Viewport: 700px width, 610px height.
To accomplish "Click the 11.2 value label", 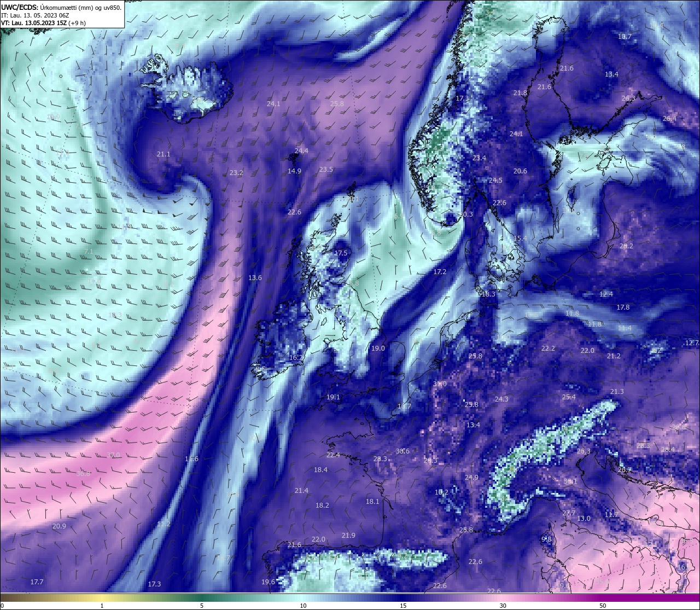I will [x=164, y=524].
